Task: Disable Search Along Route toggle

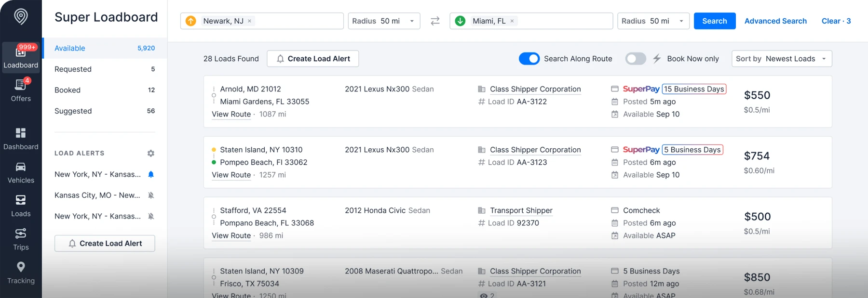Action: coord(529,59)
